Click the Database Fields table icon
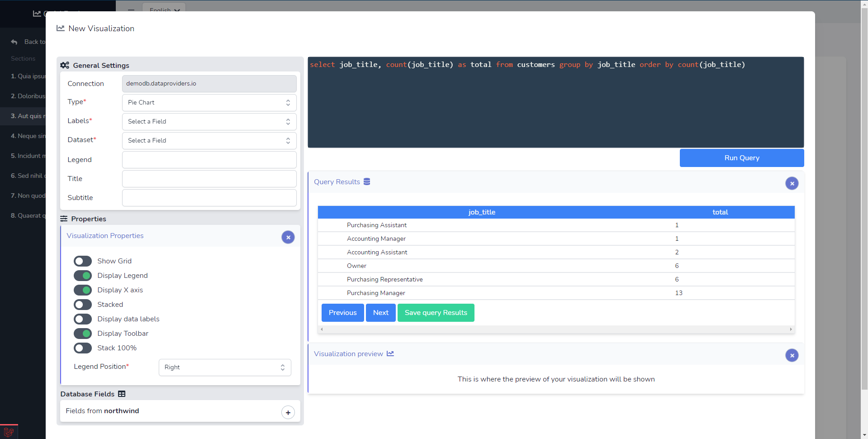 coord(122,394)
